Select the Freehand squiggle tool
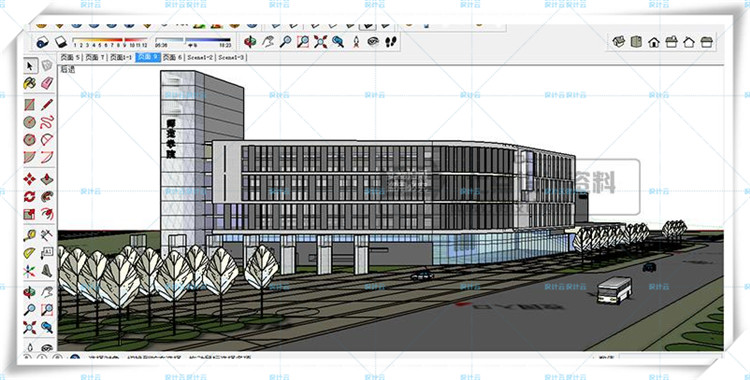This screenshot has width=750, height=380. tap(47, 122)
